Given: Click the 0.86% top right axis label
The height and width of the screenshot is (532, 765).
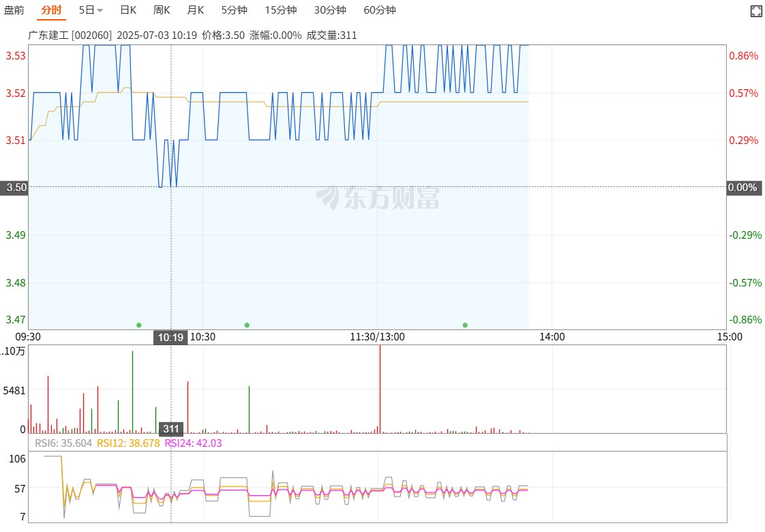Looking at the screenshot, I should click(x=744, y=56).
